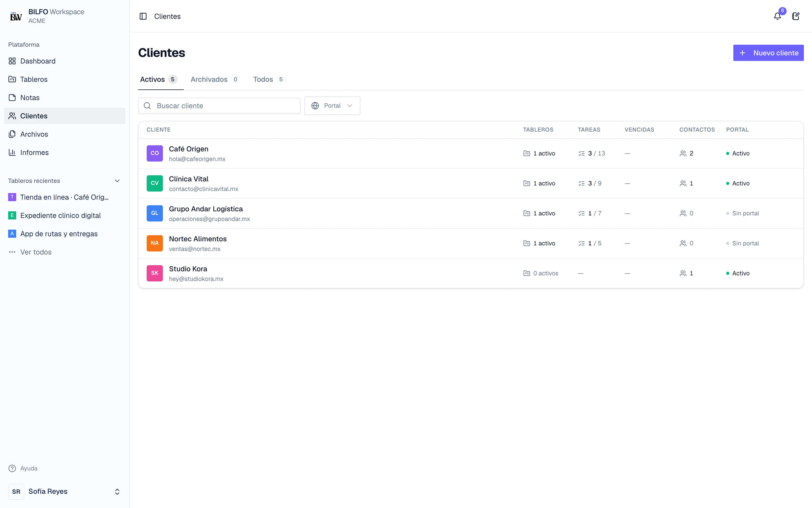This screenshot has width=812, height=508.
Task: Click the 0 activos cell for Studio Kora
Action: tap(540, 274)
